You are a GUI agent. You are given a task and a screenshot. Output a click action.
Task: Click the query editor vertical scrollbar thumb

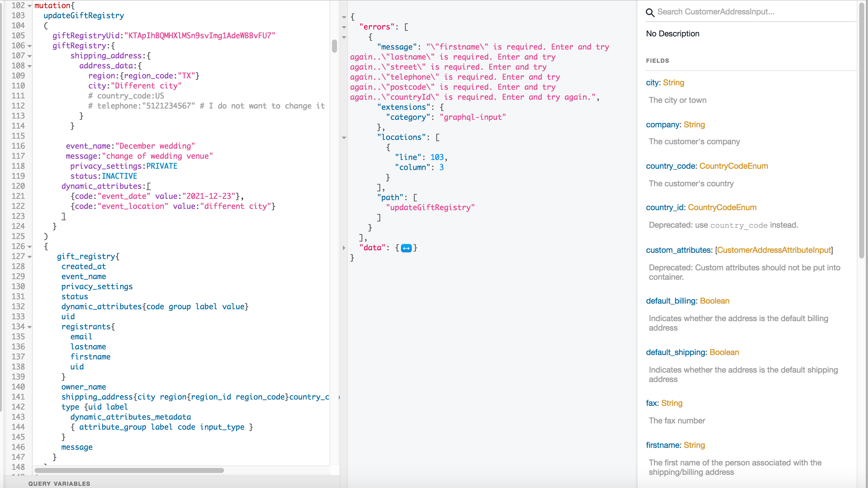[x=334, y=46]
